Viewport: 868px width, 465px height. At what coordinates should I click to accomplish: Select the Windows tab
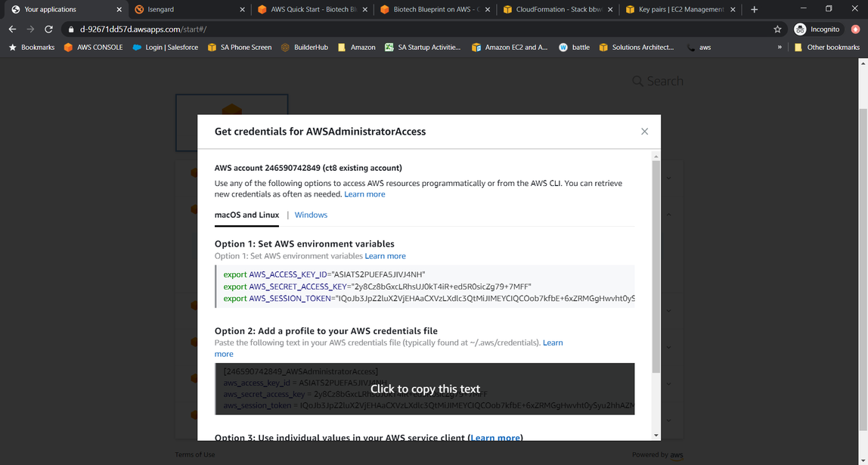pyautogui.click(x=311, y=215)
